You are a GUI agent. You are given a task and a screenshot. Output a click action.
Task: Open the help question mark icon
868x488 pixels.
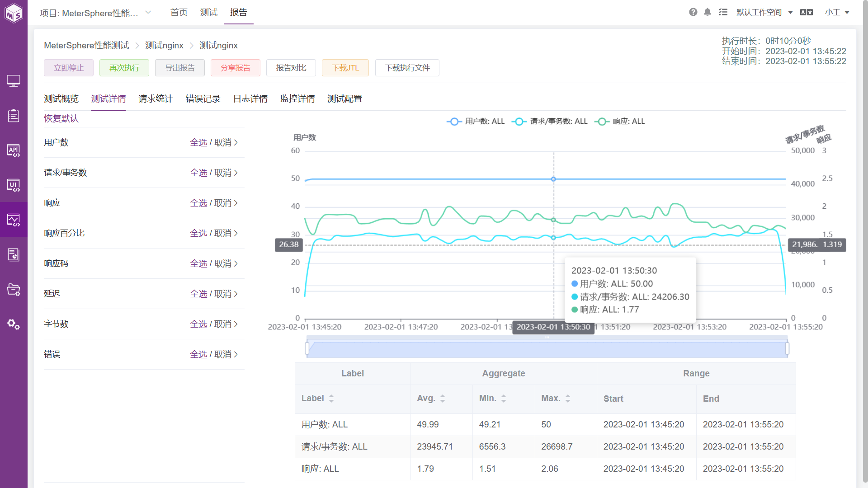click(x=693, y=12)
